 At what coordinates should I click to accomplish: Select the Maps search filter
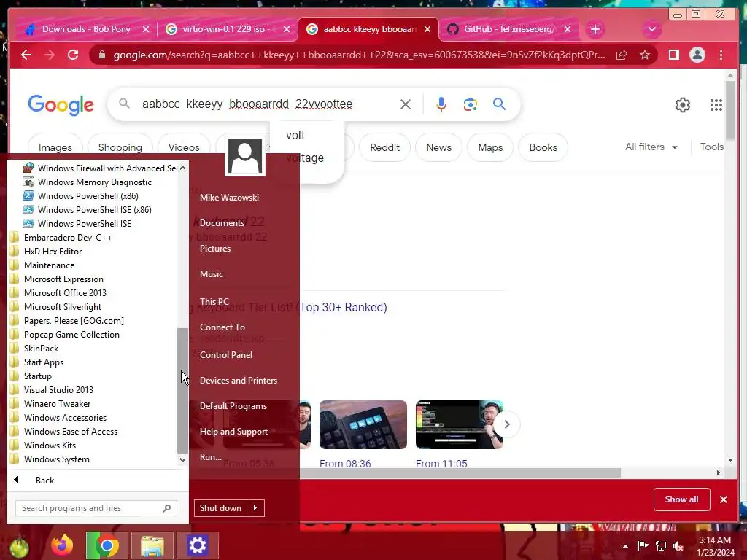click(x=490, y=147)
